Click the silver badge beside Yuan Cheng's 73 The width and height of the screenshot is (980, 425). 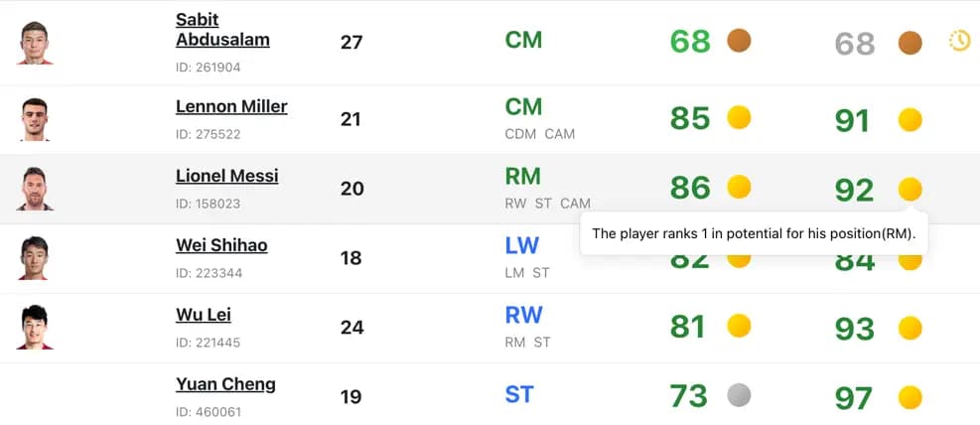(x=739, y=395)
